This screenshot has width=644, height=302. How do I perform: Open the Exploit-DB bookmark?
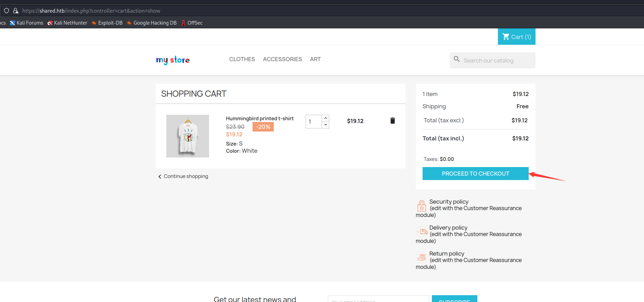[107, 23]
